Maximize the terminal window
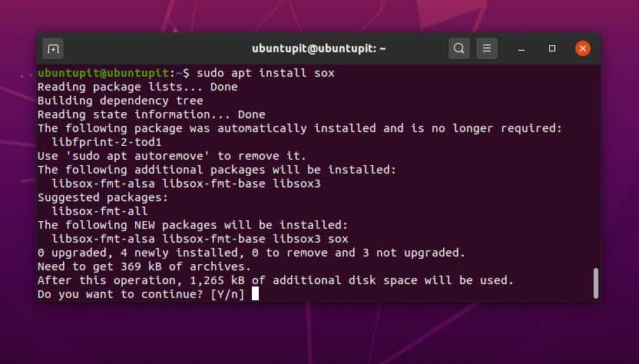Screen dimensions: 639x364 [x=551, y=48]
